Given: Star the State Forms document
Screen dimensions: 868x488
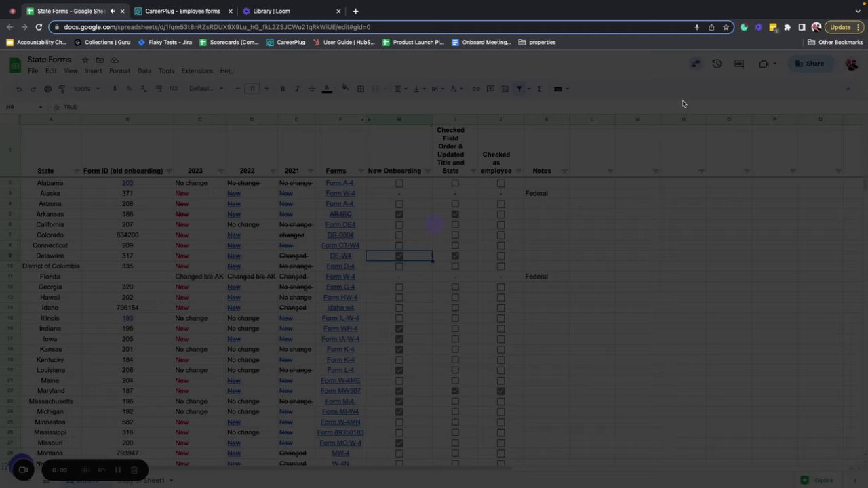Looking at the screenshot, I should [x=85, y=60].
